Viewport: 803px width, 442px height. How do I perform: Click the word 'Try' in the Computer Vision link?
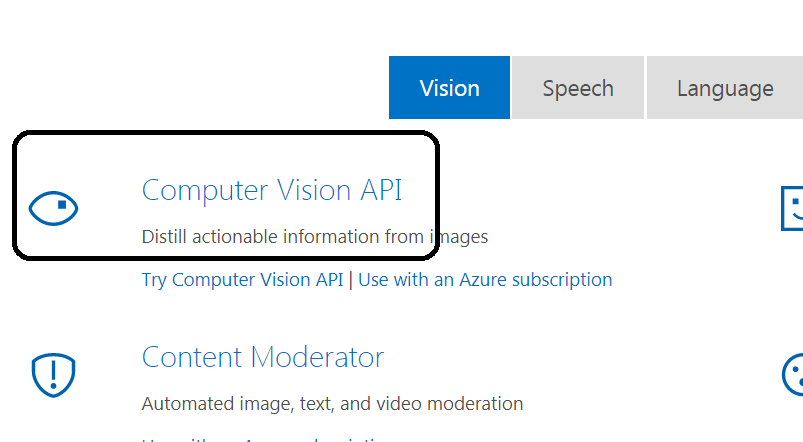click(154, 279)
